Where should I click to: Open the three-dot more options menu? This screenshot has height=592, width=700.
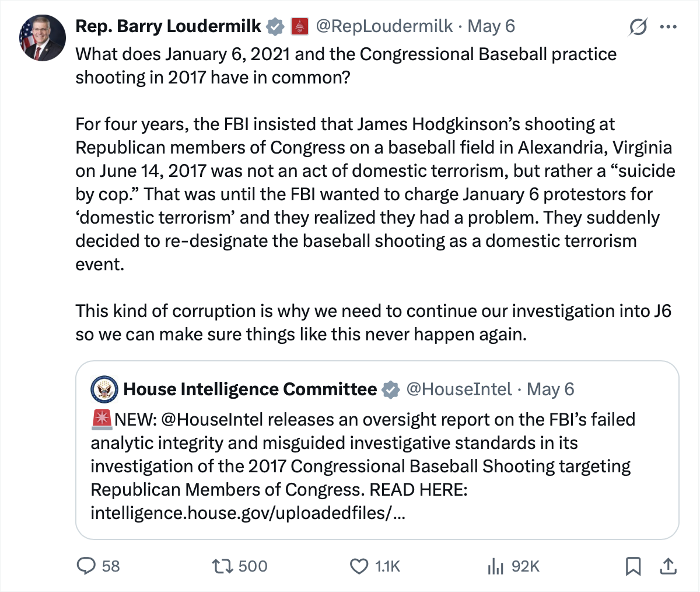pos(668,27)
